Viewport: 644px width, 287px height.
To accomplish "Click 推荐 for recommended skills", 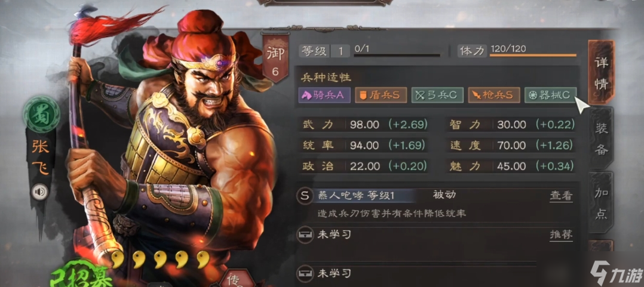I will coord(561,235).
